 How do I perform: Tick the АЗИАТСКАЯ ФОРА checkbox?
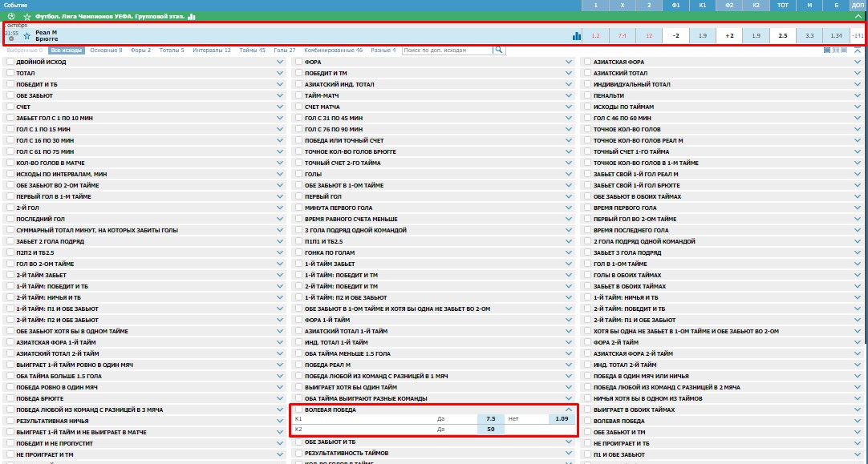(x=587, y=62)
